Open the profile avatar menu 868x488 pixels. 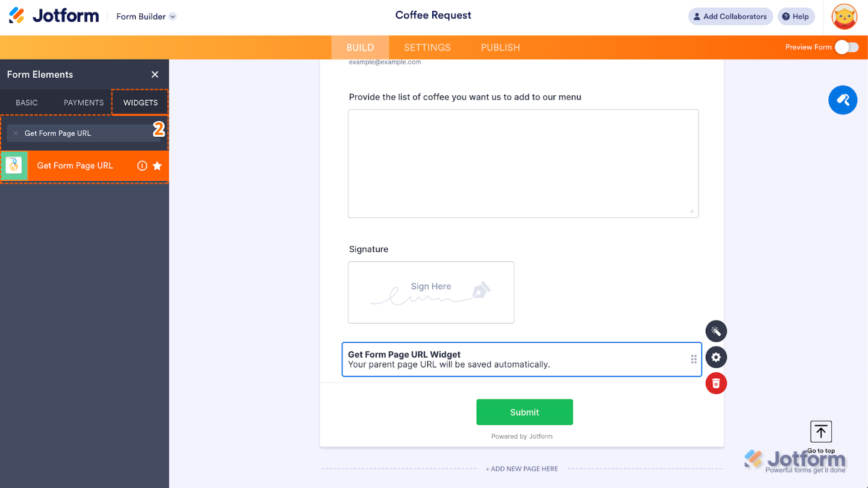pos(844,16)
